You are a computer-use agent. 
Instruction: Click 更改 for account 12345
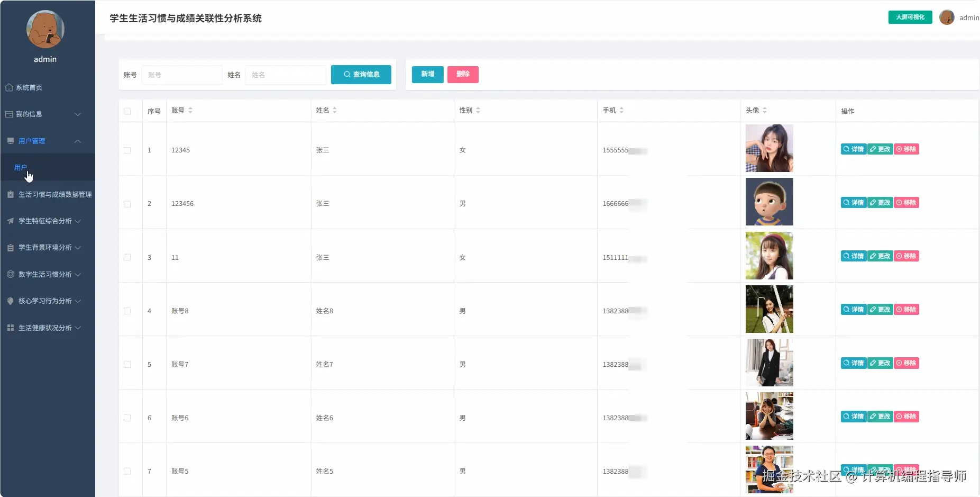click(880, 149)
